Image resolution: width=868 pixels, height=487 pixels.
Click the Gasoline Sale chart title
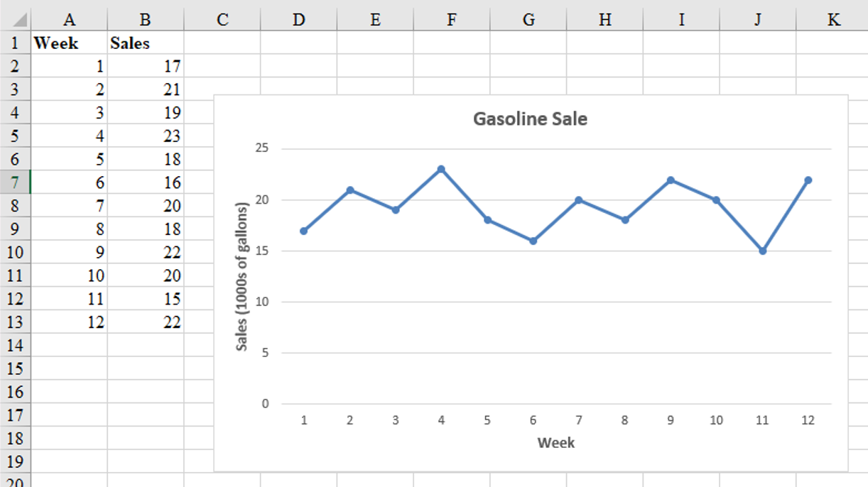click(529, 119)
